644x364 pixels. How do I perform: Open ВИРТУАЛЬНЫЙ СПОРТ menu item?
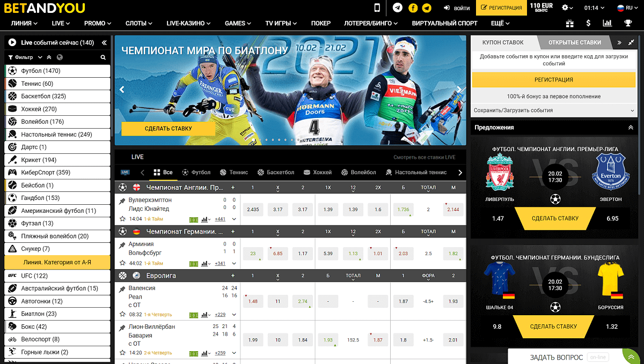tap(444, 24)
